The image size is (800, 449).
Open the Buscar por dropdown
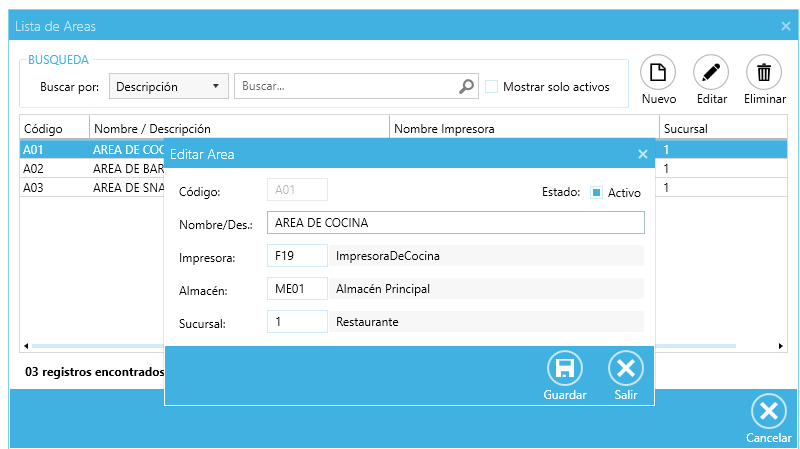pos(168,87)
